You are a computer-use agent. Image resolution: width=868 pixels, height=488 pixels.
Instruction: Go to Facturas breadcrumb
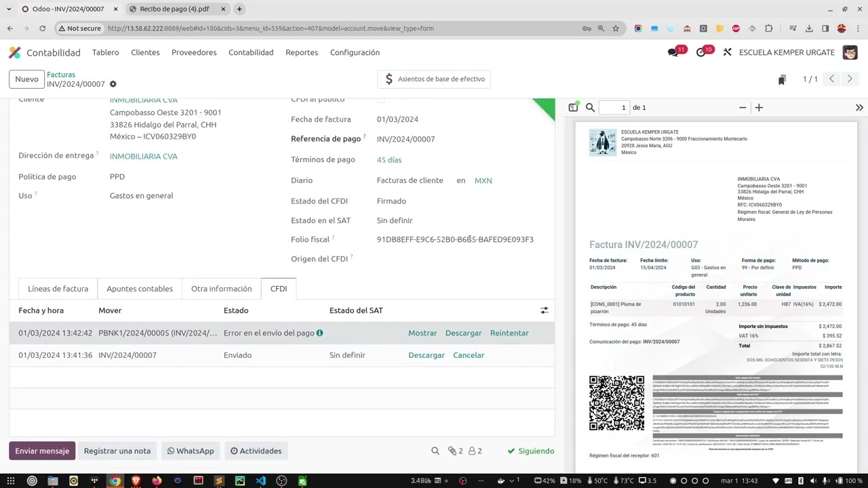tap(61, 75)
